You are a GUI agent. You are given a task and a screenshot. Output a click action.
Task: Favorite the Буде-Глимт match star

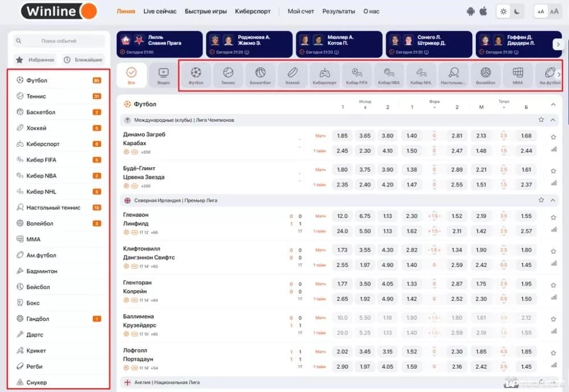coord(554,171)
